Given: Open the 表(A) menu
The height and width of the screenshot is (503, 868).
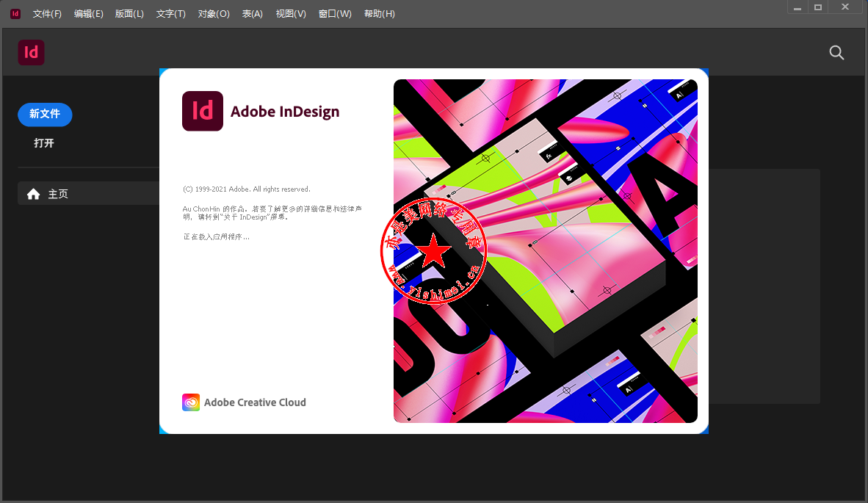Looking at the screenshot, I should [253, 14].
